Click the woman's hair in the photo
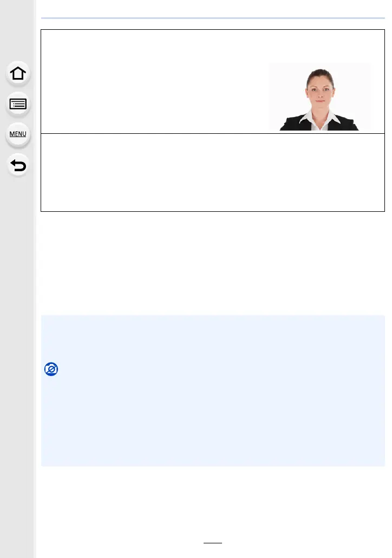Screen dimensions: 392x558 coord(320,74)
